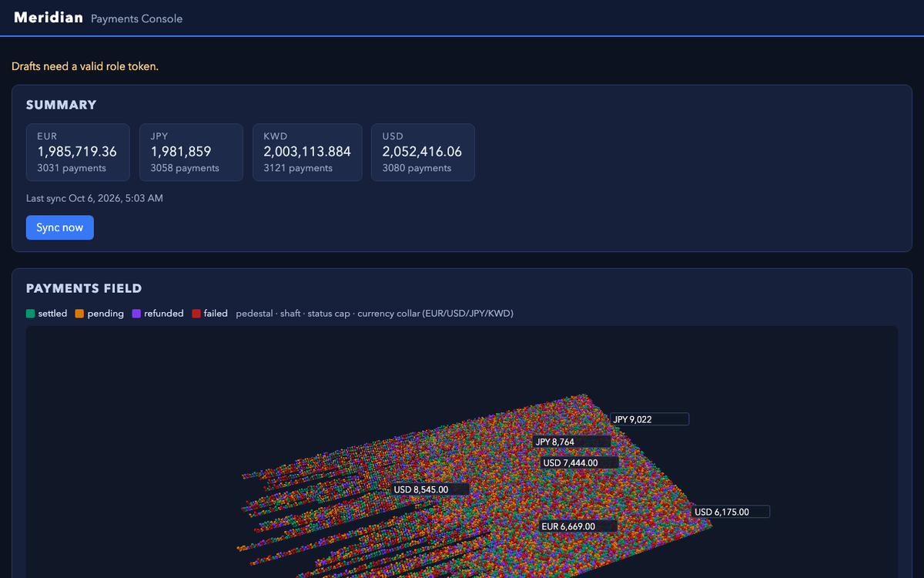Click the Payments Console subtitle
Screen dimensions: 924x578
pyautogui.click(x=137, y=18)
